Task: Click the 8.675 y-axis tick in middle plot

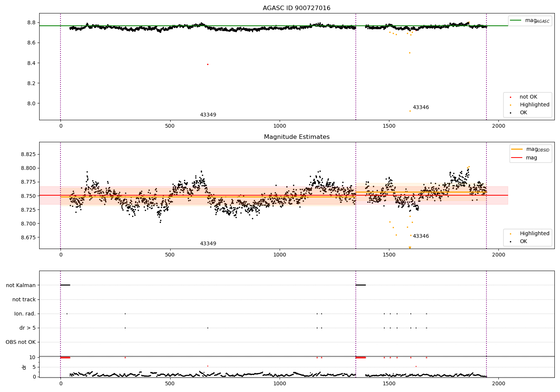Action: pos(28,238)
